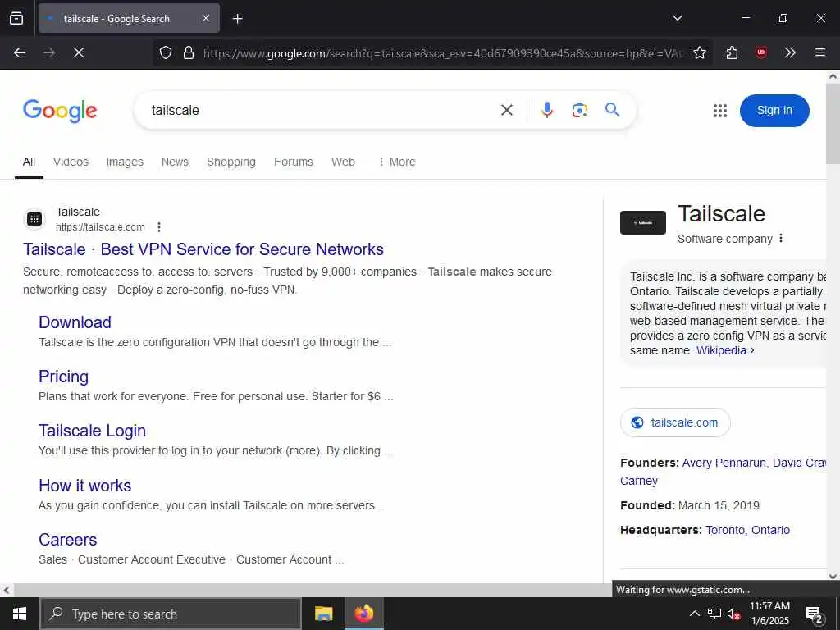Focus the tailscale search input box
The image size is (840, 630).
click(322, 111)
